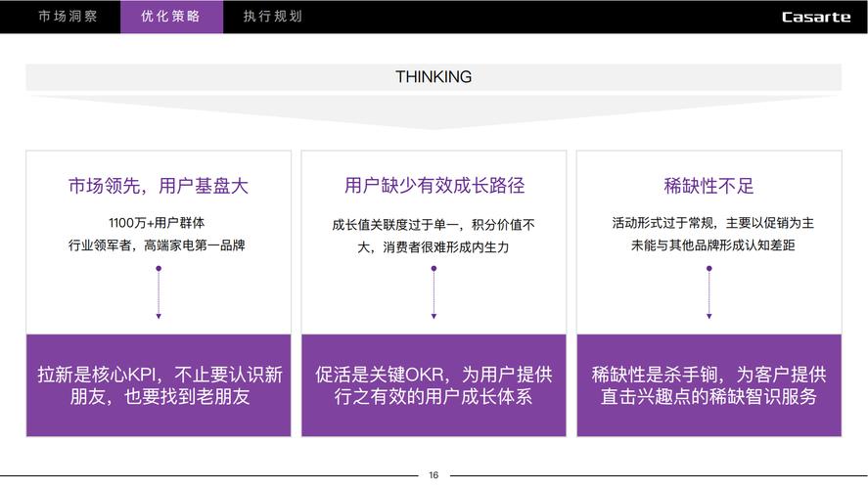Click page number 16 in footer

[434, 475]
